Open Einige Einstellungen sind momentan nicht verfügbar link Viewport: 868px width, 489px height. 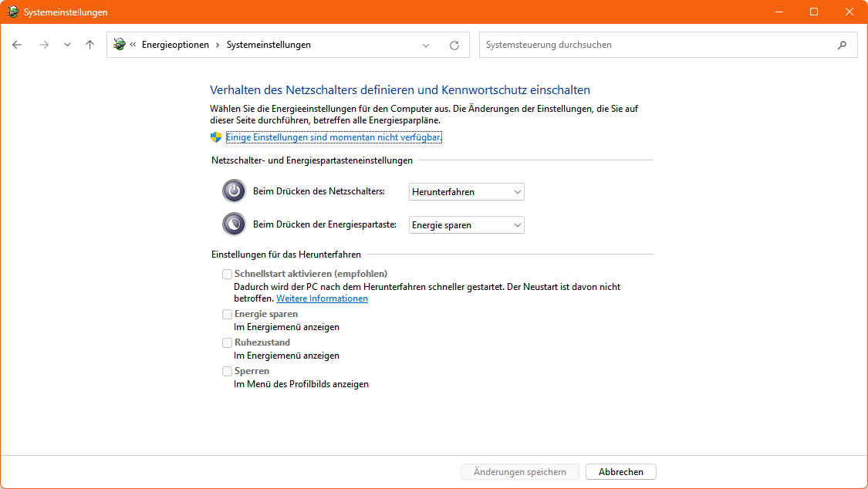tap(334, 137)
